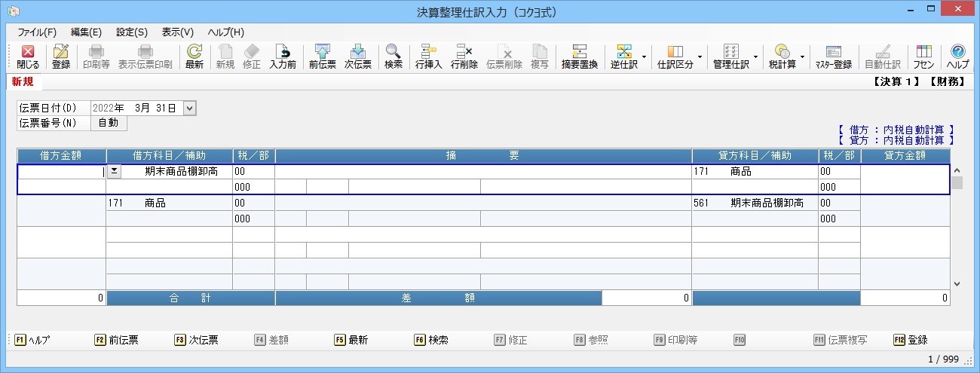Go to previous slip with 前伝票 icon
980x373 pixels.
point(323,57)
